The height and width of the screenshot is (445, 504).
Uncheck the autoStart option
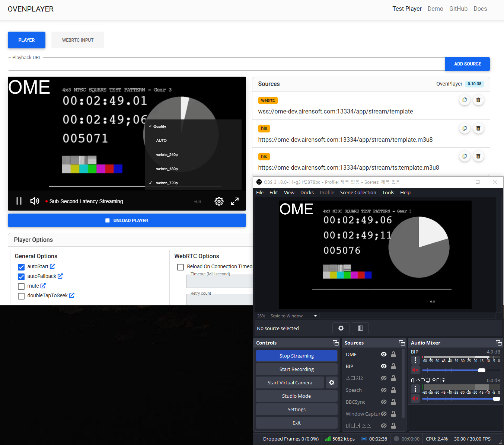(x=21, y=267)
